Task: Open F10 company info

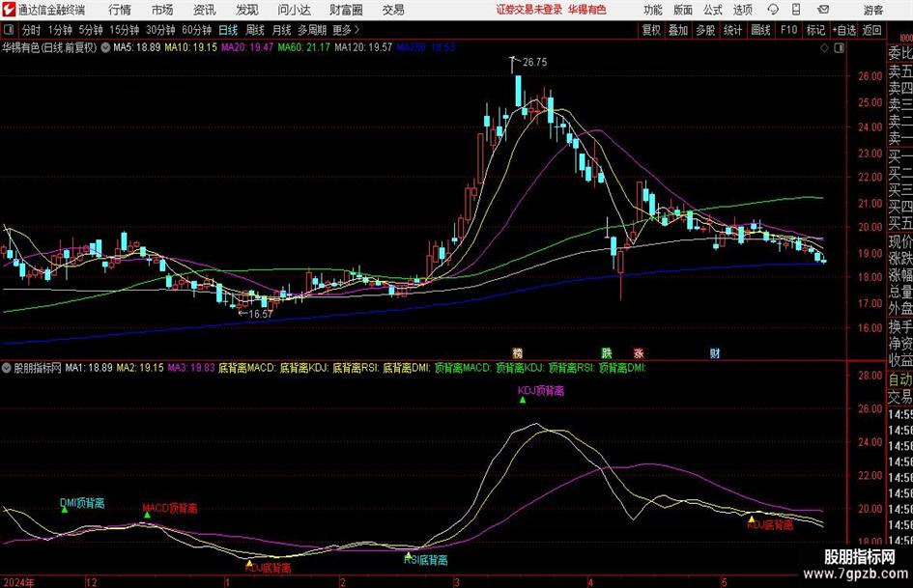Action: point(789,30)
